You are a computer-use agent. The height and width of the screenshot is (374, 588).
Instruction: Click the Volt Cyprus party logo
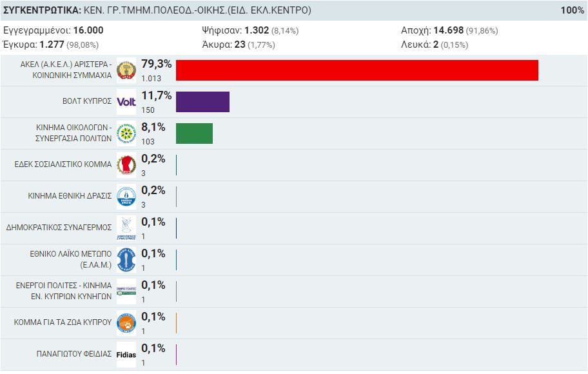(126, 102)
